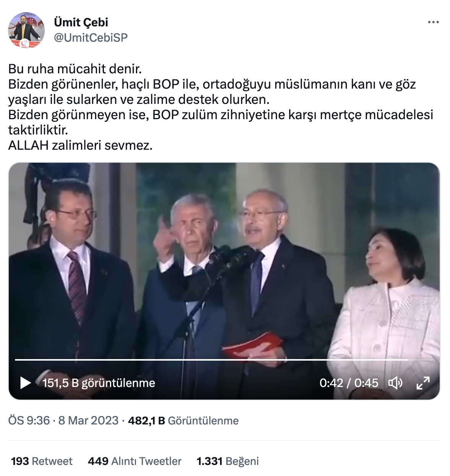View the 449 Alıntı Tweetler list
The width and height of the screenshot is (450, 476).
pos(134,461)
